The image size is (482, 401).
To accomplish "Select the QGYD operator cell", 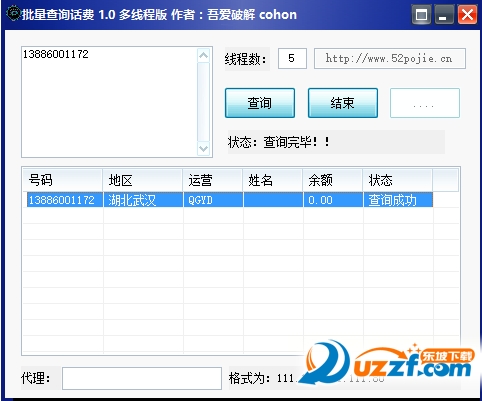I will 213,200.
